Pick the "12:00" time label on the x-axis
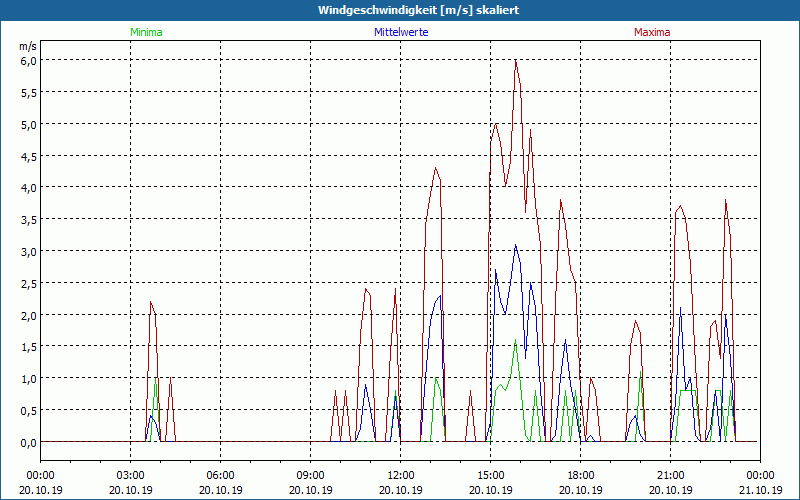The width and height of the screenshot is (800, 500). pos(400,475)
